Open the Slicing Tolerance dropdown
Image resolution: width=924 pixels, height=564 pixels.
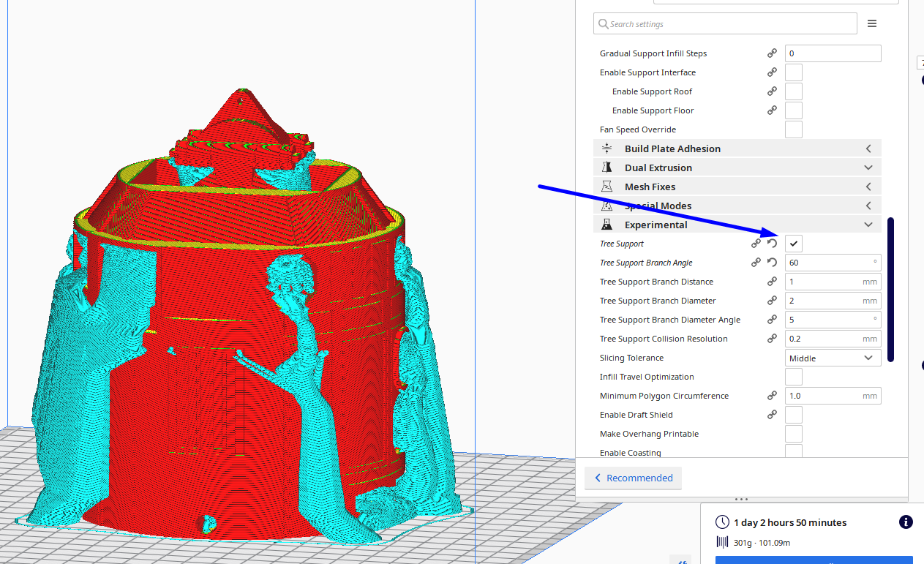point(833,358)
